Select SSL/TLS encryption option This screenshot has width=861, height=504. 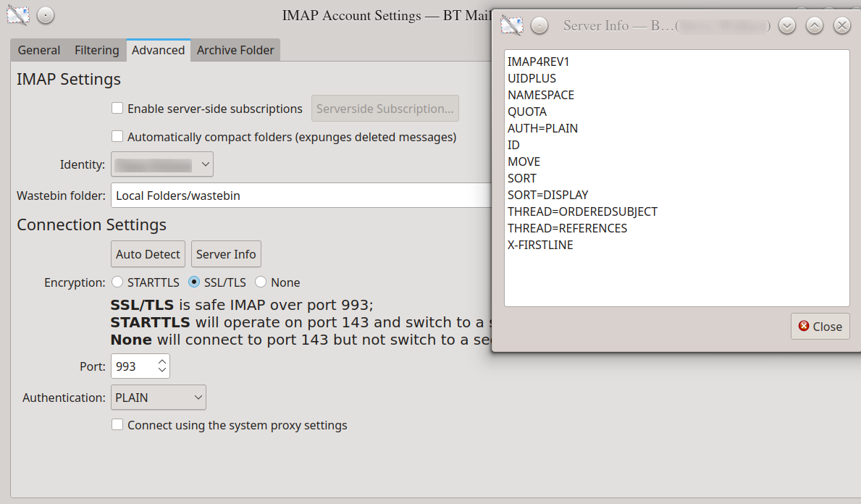point(194,282)
